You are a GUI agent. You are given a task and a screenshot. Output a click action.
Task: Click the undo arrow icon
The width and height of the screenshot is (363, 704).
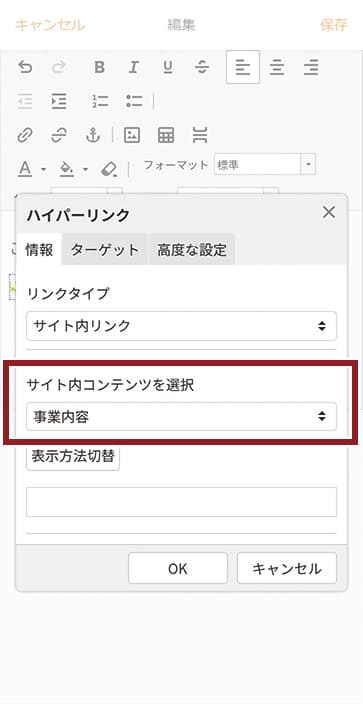pos(25,67)
